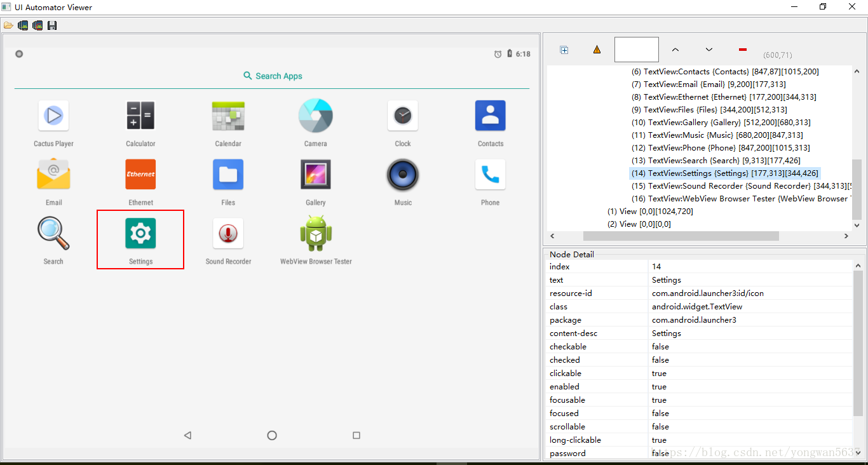Open the Cactus Player app icon
This screenshot has height=465, width=868.
(53, 116)
